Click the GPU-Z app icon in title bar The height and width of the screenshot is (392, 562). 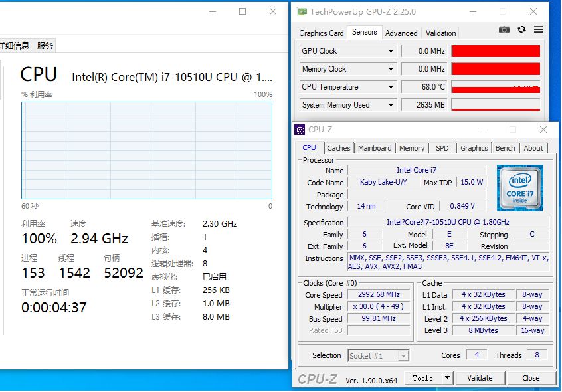point(302,12)
